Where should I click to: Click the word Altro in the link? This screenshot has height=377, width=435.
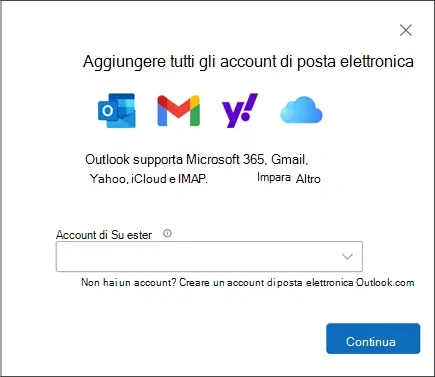tap(308, 179)
